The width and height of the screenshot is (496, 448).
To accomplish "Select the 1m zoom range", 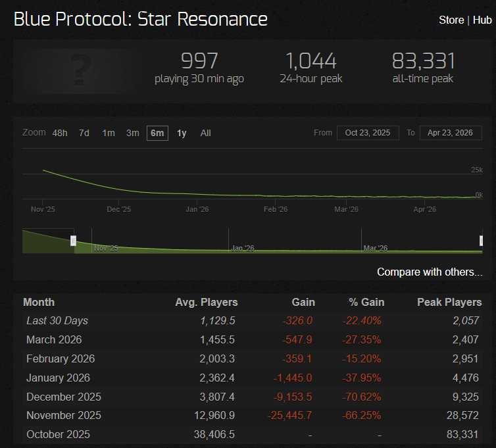I will tap(109, 133).
